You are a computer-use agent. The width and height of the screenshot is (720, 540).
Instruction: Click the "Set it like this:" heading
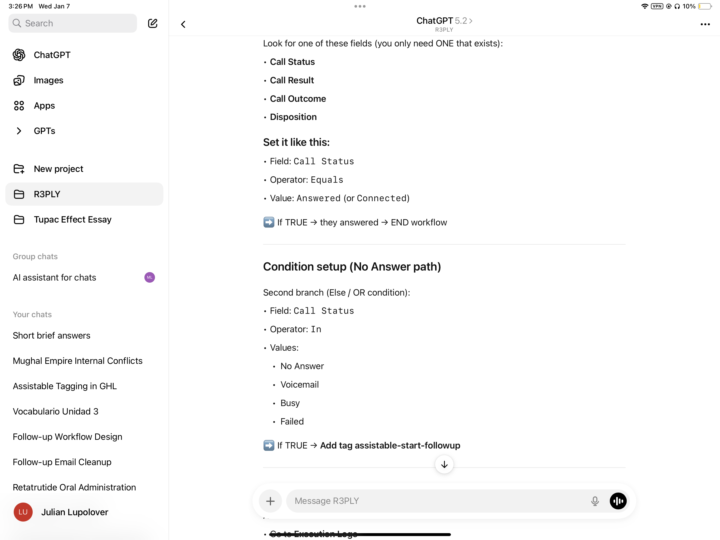[296, 142]
